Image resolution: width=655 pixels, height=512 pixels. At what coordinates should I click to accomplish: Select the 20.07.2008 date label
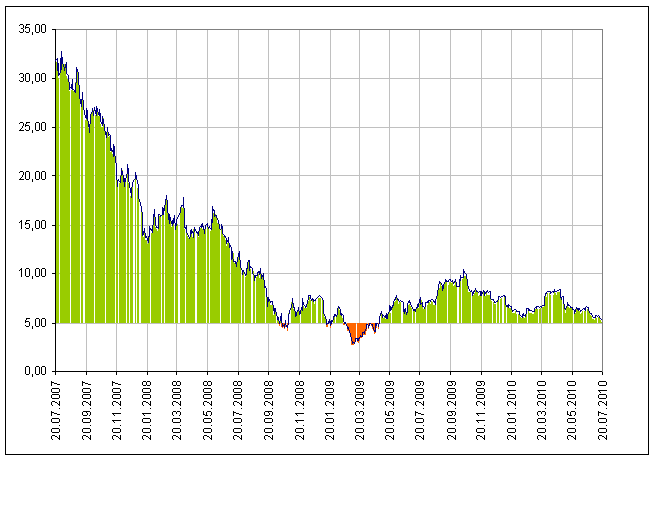tap(238, 410)
